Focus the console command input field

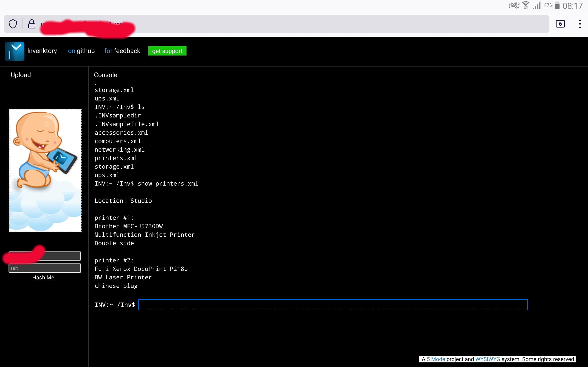point(333,305)
